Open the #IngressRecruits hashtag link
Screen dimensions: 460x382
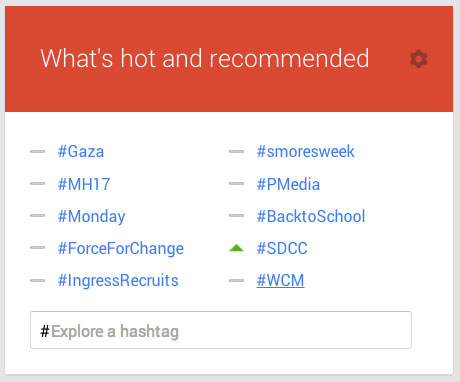pyautogui.click(x=118, y=281)
